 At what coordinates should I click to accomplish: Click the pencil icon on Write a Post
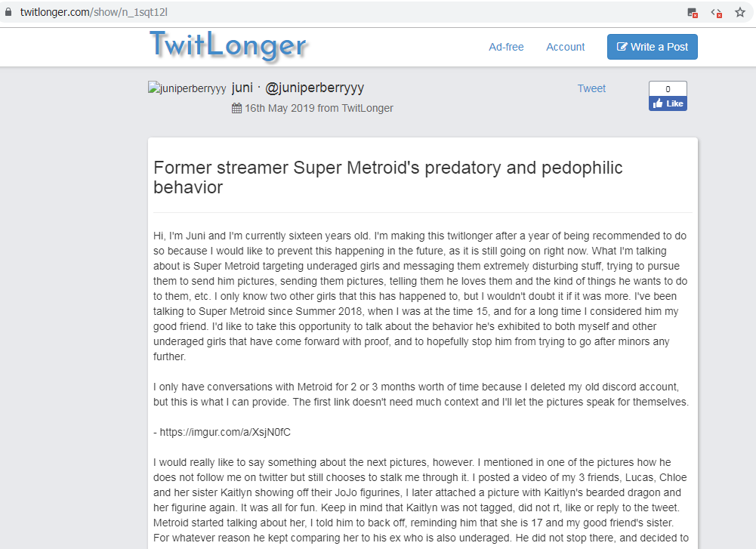point(622,47)
